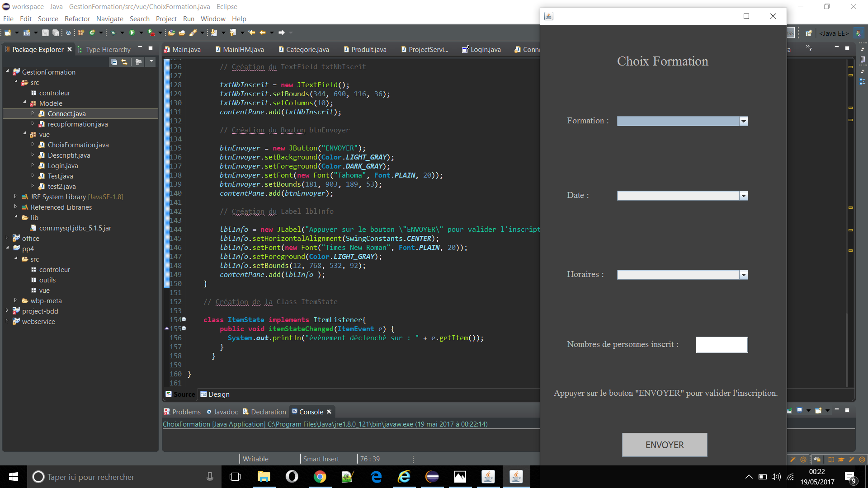Switch to the Problems tab
Image resolution: width=868 pixels, height=488 pixels.
182,412
